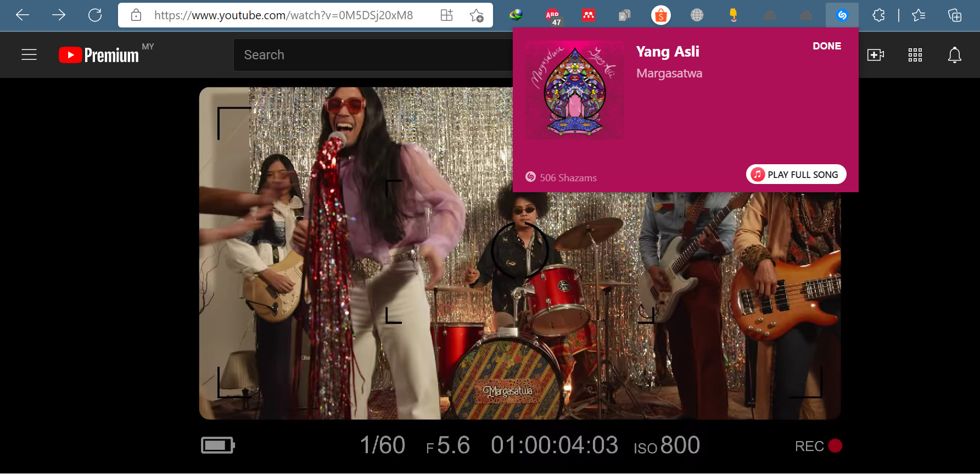Add this page to favorites
The width and height of the screenshot is (980, 474).
point(477,15)
